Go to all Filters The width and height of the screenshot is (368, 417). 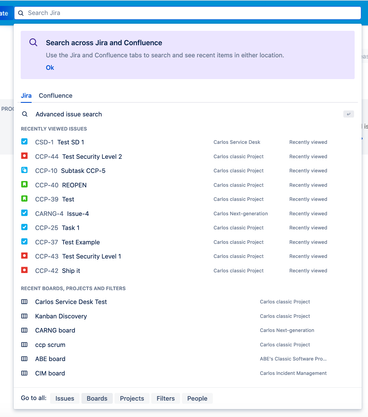click(166, 398)
